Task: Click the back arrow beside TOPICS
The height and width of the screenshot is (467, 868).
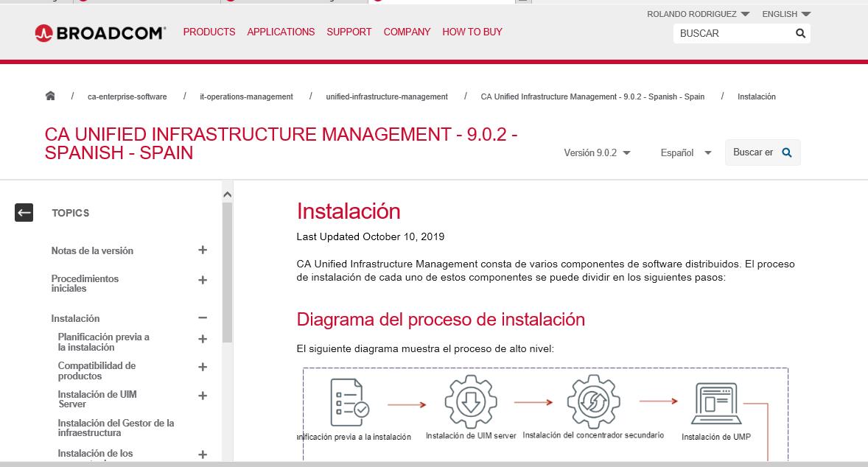Action: (x=24, y=212)
